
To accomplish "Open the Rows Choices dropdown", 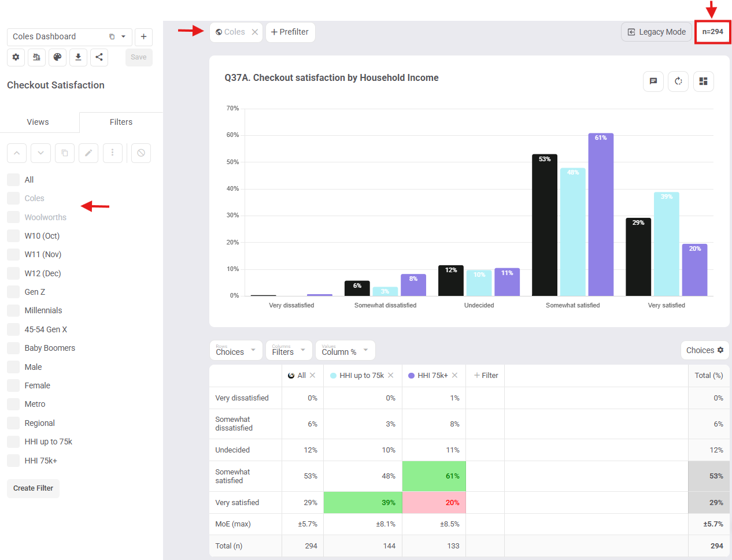I will click(x=236, y=350).
